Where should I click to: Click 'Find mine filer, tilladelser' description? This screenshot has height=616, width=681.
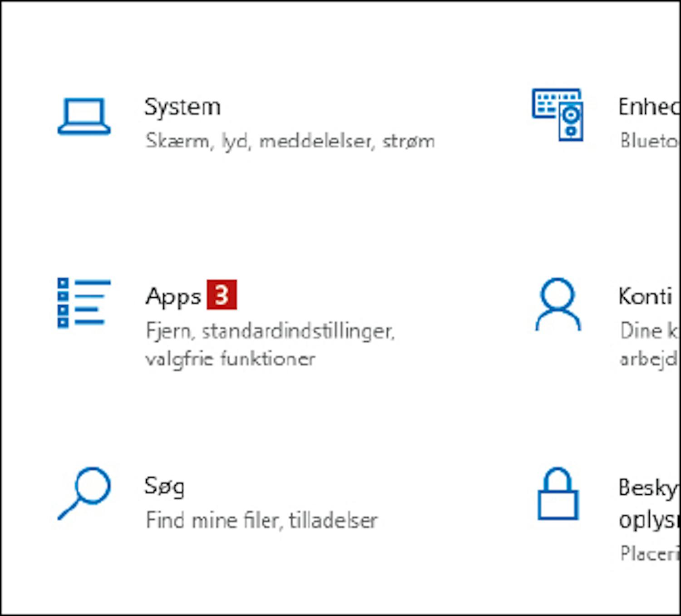tap(262, 520)
